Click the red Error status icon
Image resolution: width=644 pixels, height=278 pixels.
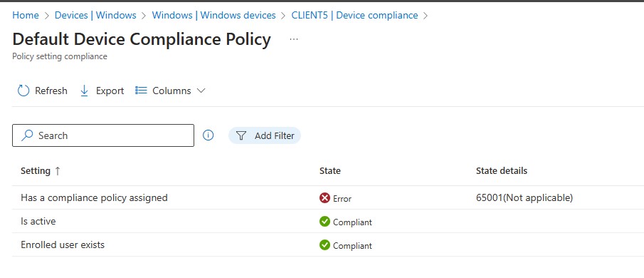point(324,198)
